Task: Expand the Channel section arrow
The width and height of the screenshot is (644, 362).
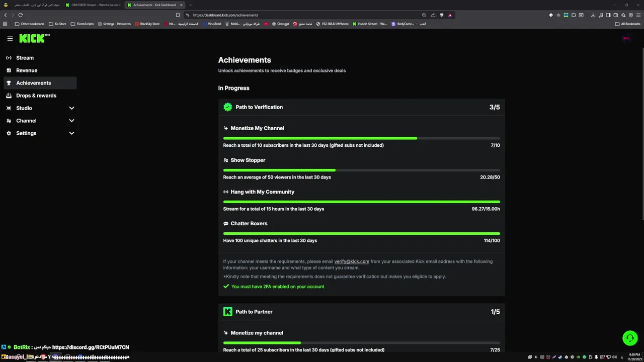Action: tap(71, 121)
